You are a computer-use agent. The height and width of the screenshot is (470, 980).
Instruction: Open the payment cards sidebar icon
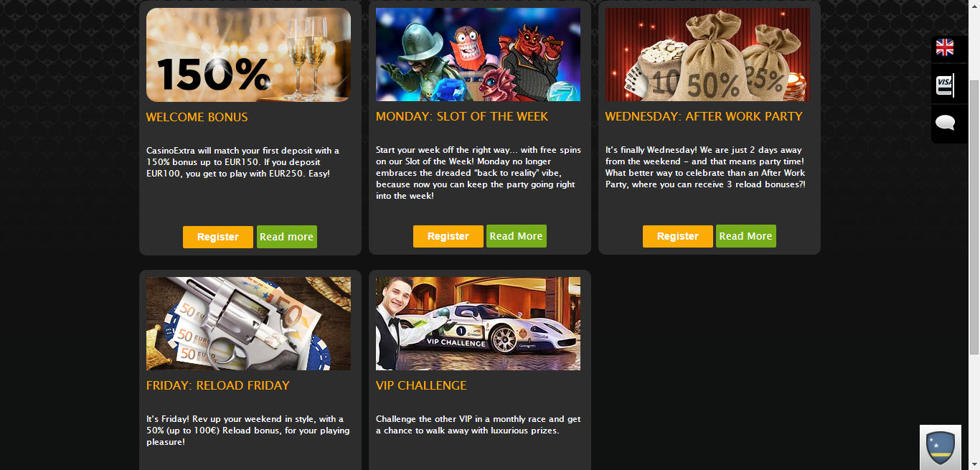[x=945, y=85]
